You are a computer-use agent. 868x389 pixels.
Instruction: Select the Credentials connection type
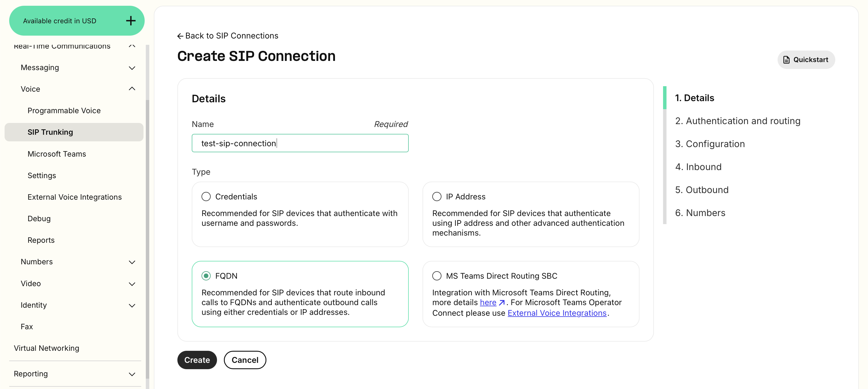coord(206,197)
